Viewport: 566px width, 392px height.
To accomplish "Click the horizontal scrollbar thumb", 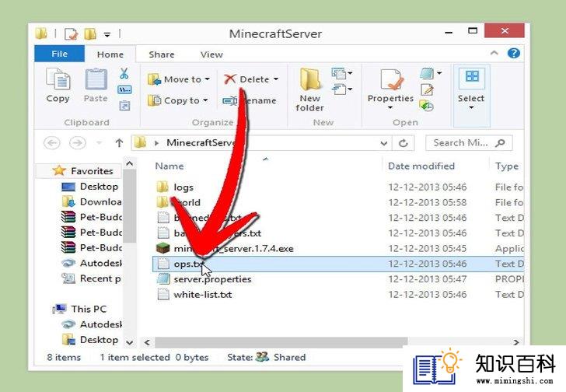I will click(281, 341).
